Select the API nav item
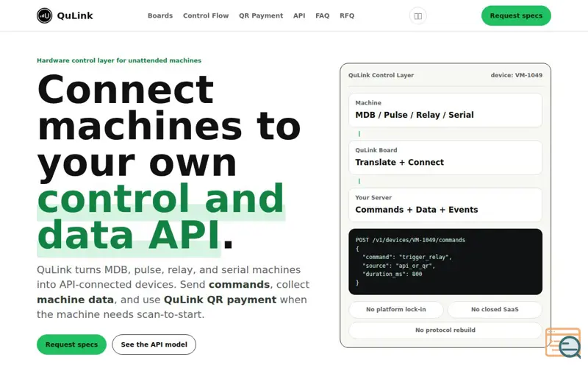Screen dimensions: 588x368 (299, 15)
